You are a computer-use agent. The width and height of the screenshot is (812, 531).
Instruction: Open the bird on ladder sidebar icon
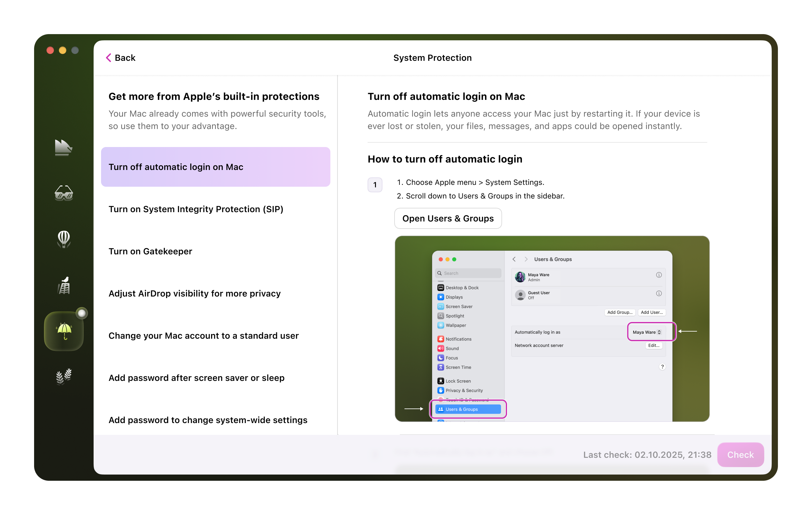pyautogui.click(x=64, y=285)
